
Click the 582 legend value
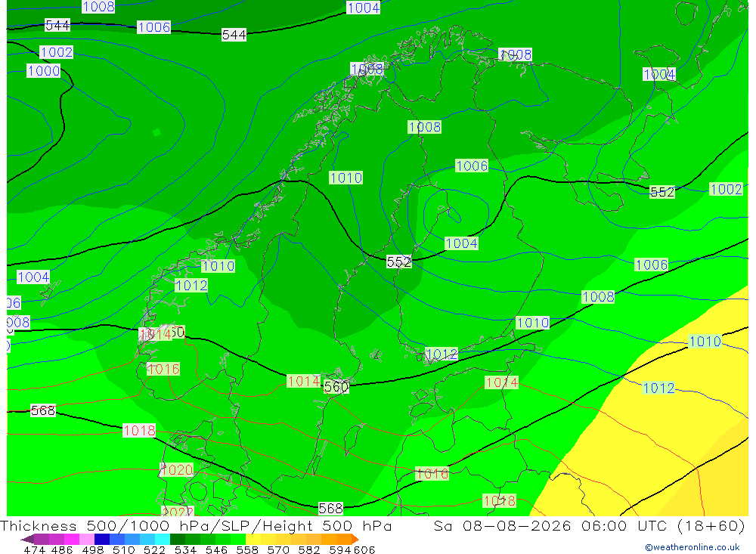pyautogui.click(x=309, y=549)
